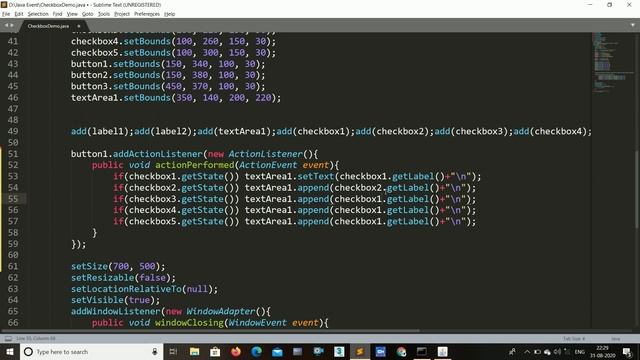This screenshot has width=640, height=360.
Task: Open the Windows Start menu
Action: tap(10, 351)
